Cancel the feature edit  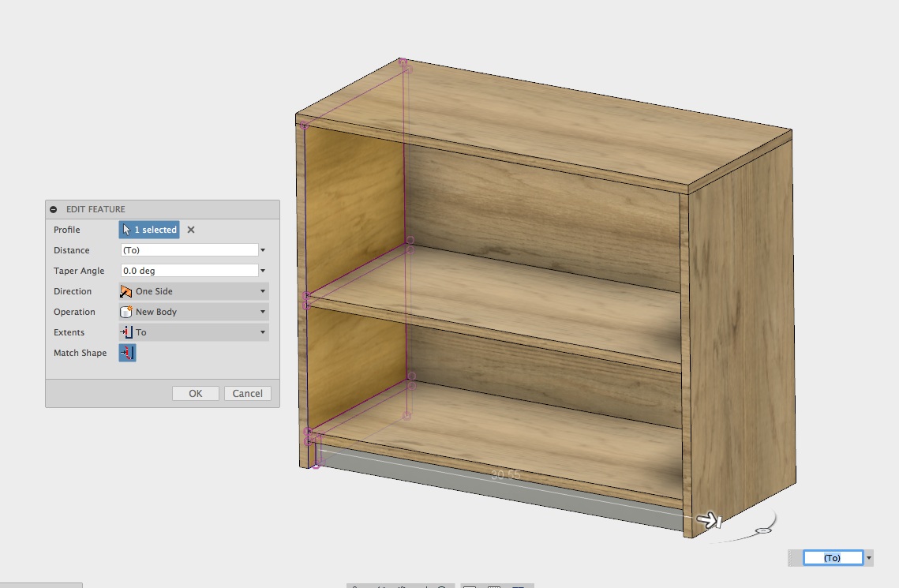[x=247, y=393]
